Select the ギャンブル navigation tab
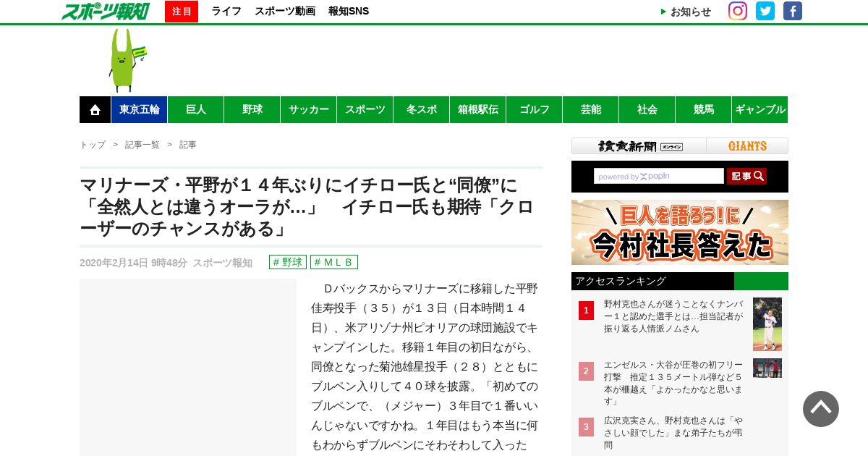This screenshot has width=868, height=456. [x=760, y=110]
